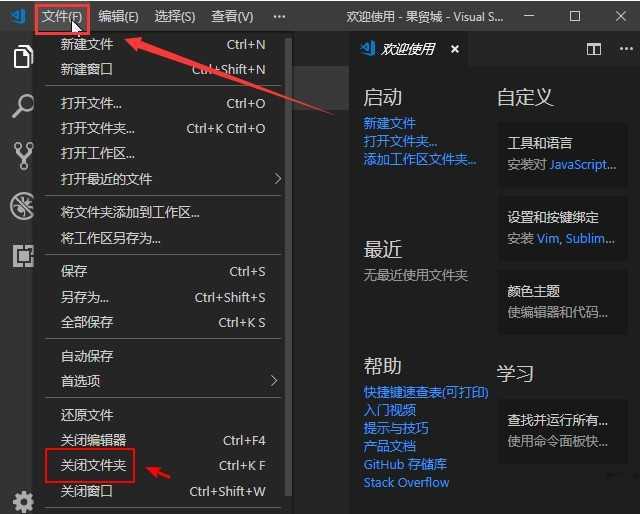Image resolution: width=640 pixels, height=514 pixels.
Task: Click the Sublim... keybinding link
Action: [590, 238]
